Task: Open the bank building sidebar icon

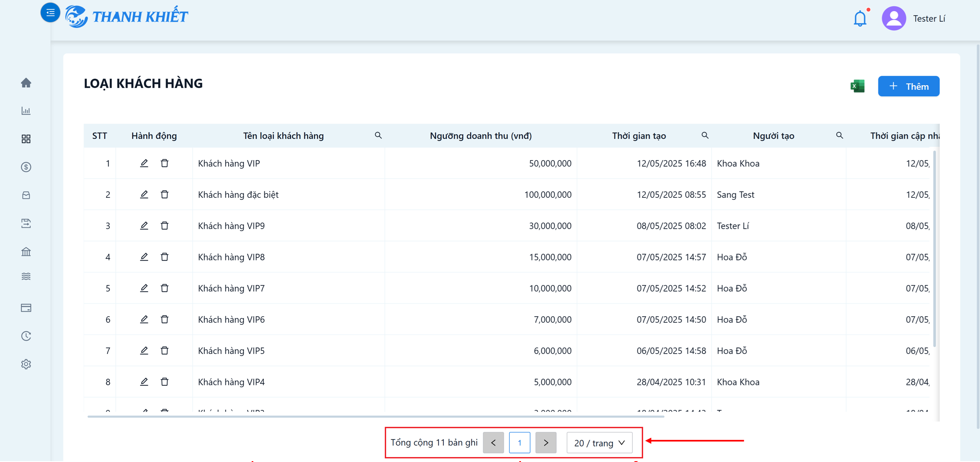Action: point(26,251)
